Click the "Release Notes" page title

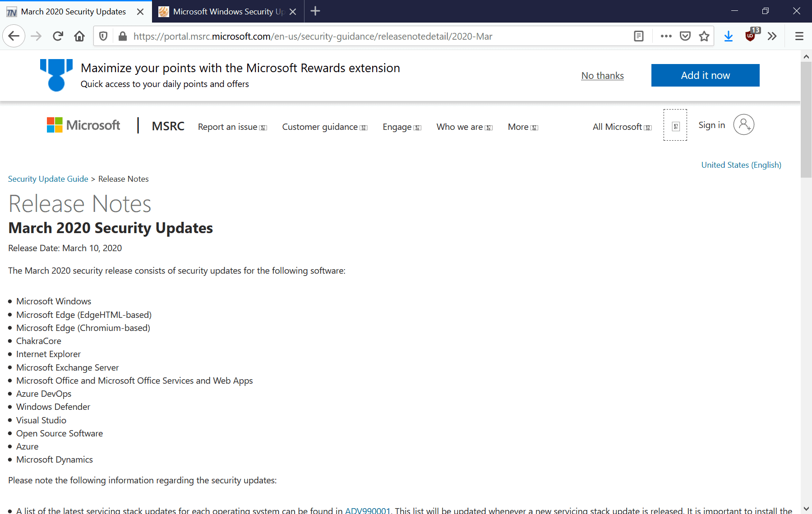[80, 204]
